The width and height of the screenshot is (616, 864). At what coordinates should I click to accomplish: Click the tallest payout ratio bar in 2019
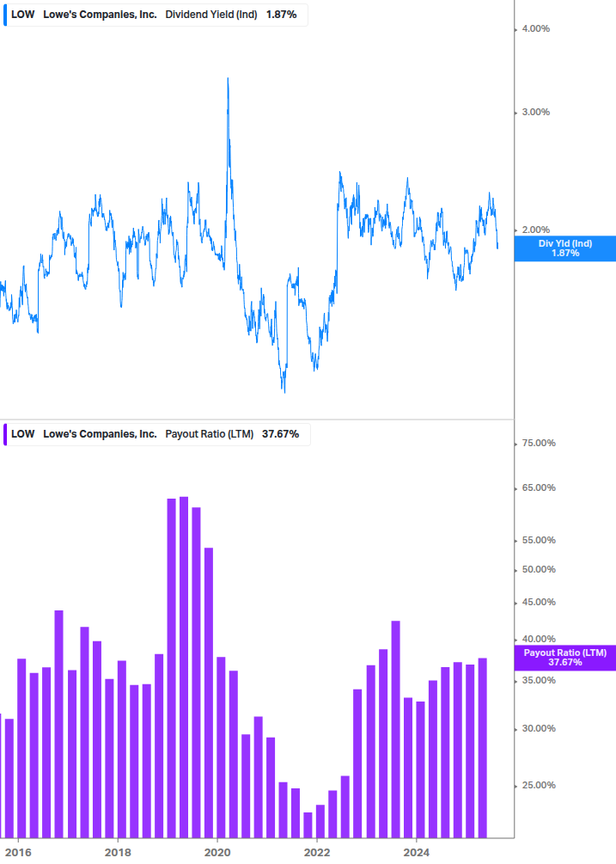pyautogui.click(x=184, y=667)
